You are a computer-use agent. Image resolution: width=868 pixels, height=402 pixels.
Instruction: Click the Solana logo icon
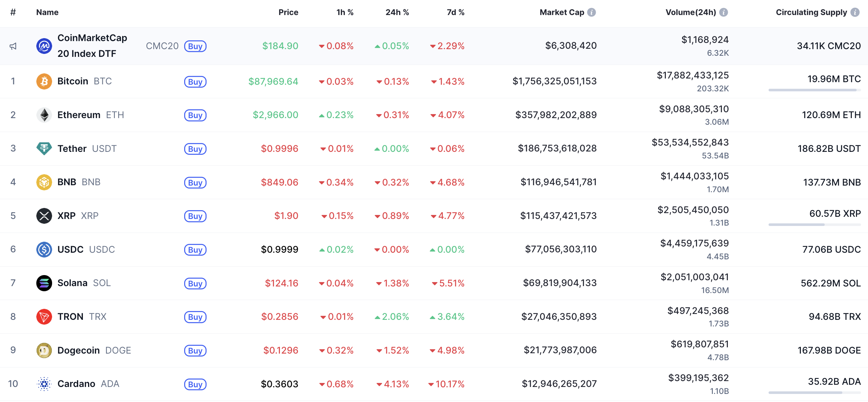[44, 283]
